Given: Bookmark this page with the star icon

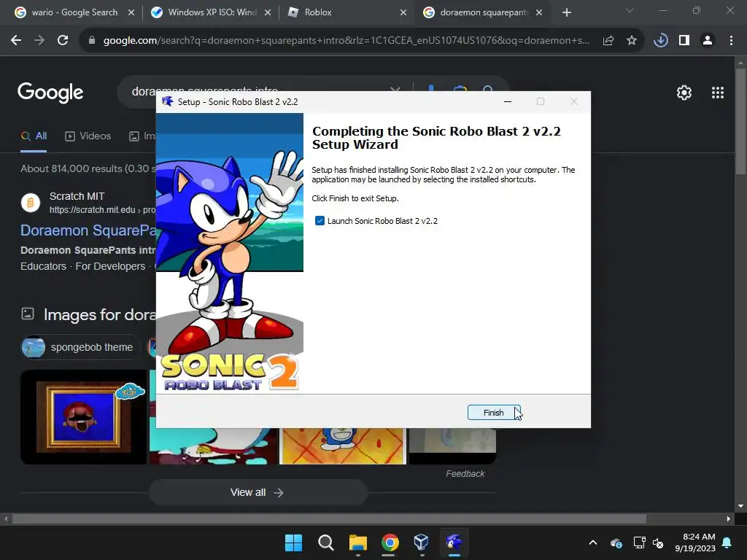Looking at the screenshot, I should point(631,41).
